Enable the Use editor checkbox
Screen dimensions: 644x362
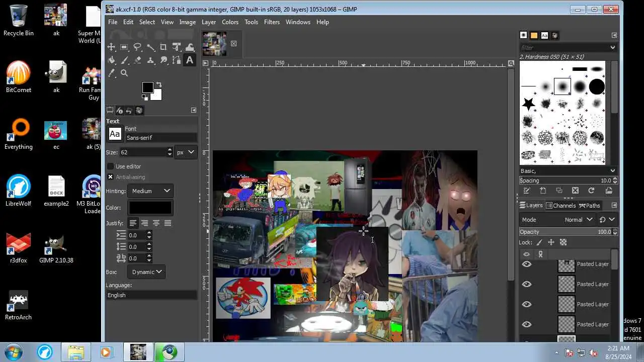(111, 166)
